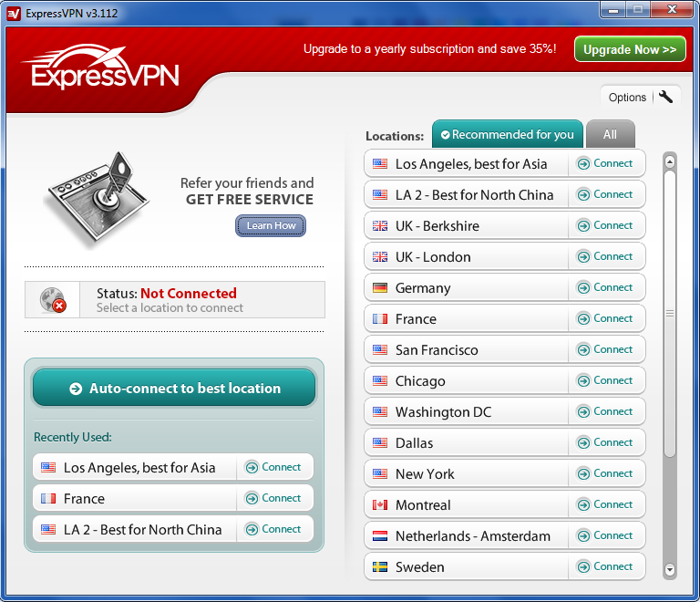Connect to Los Angeles, best for Asia in Locations

[x=605, y=163]
